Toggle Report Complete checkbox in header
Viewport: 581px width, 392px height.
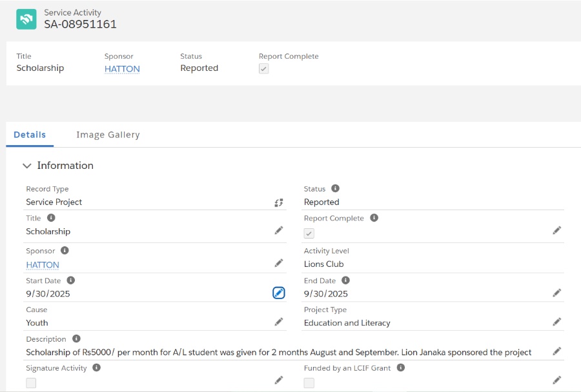(264, 69)
